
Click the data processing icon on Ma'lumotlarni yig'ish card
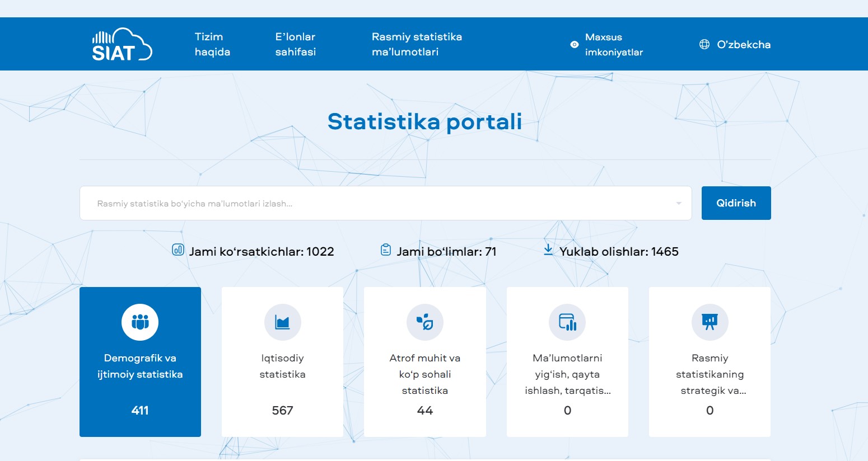[x=567, y=322]
